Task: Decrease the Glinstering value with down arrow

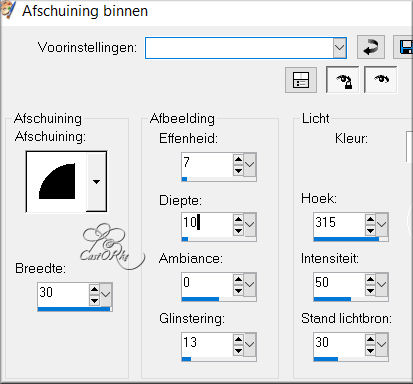Action: (238, 351)
